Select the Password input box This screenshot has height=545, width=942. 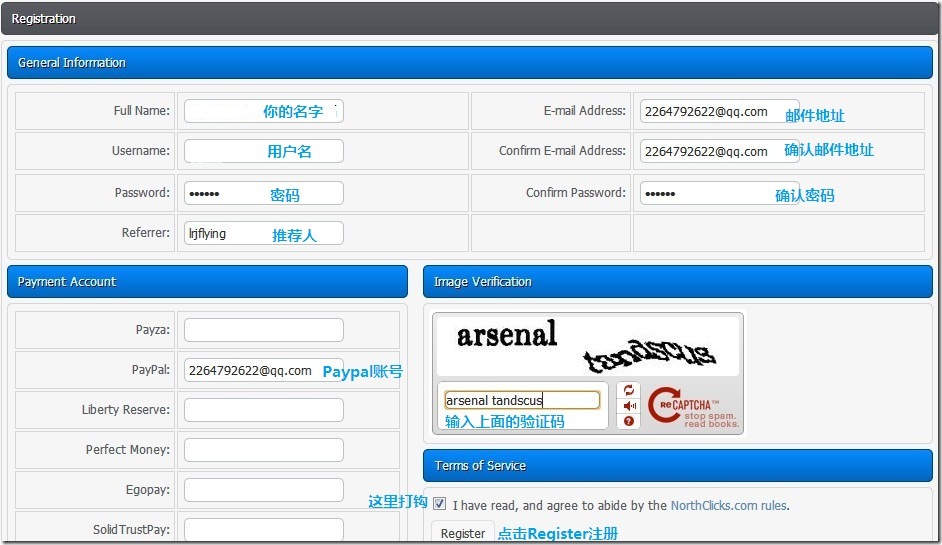click(x=263, y=193)
